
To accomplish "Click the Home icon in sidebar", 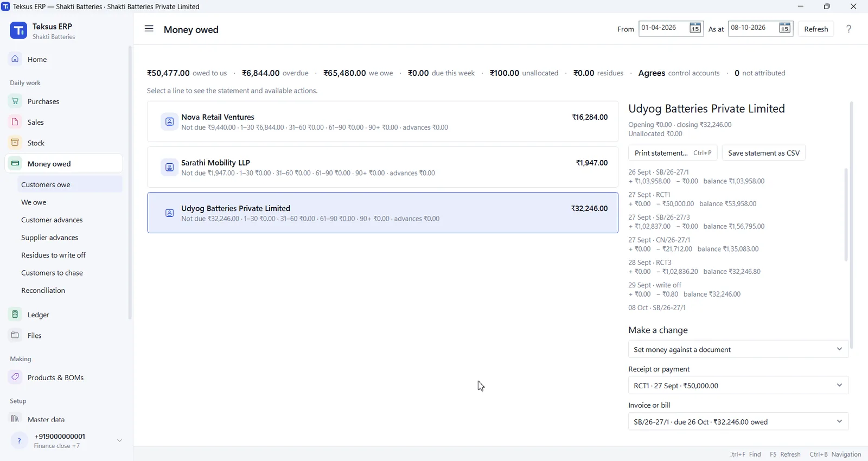I will (15, 59).
